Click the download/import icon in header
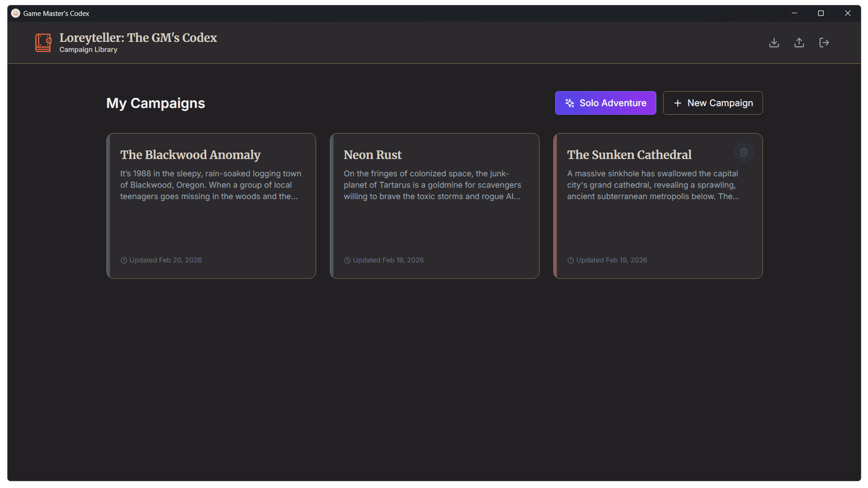Viewport: 868px width, 488px height. pyautogui.click(x=774, y=42)
